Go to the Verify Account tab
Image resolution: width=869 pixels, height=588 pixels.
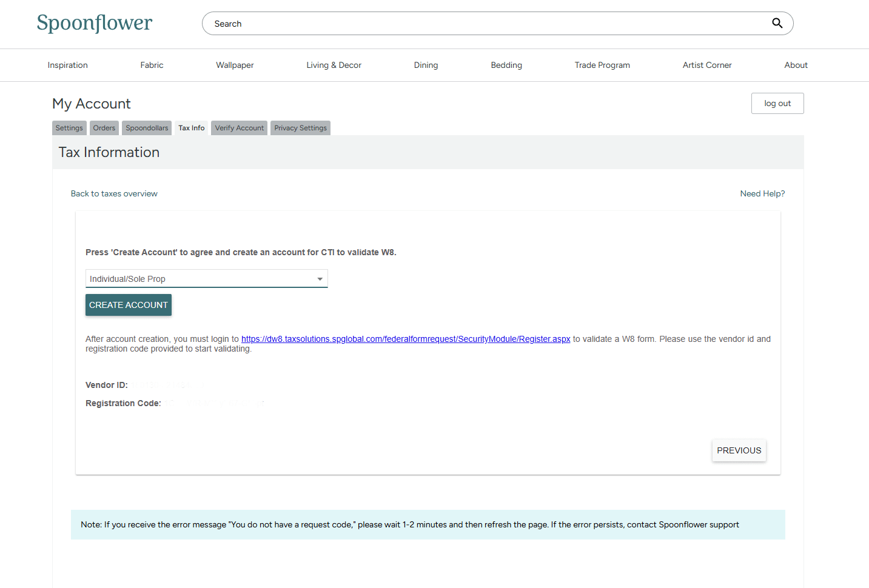coord(239,128)
